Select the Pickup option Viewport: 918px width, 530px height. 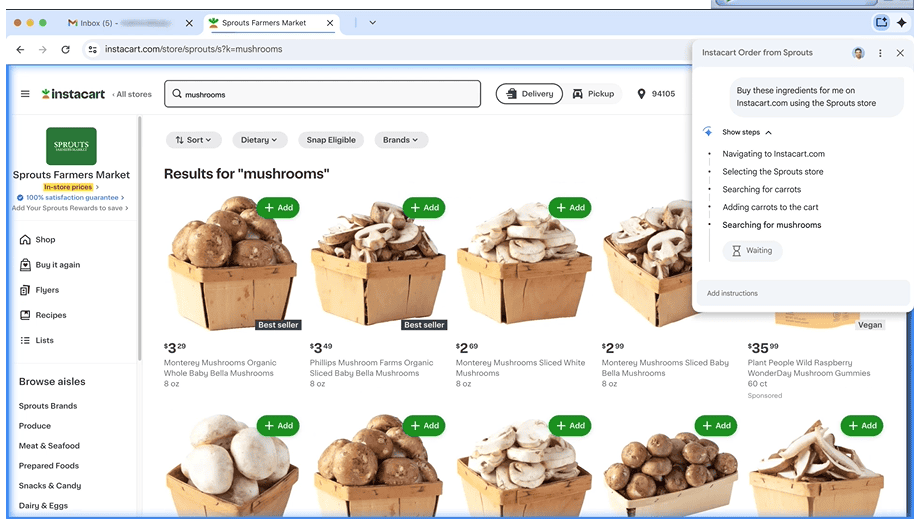(x=593, y=94)
